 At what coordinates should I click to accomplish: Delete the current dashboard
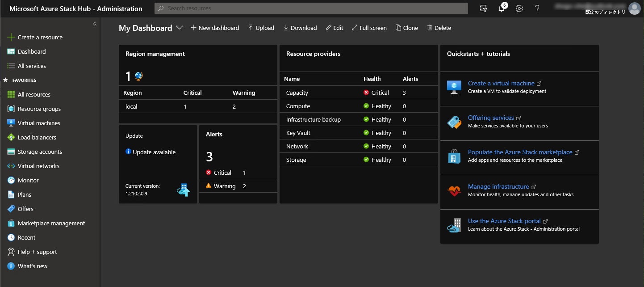pos(439,28)
